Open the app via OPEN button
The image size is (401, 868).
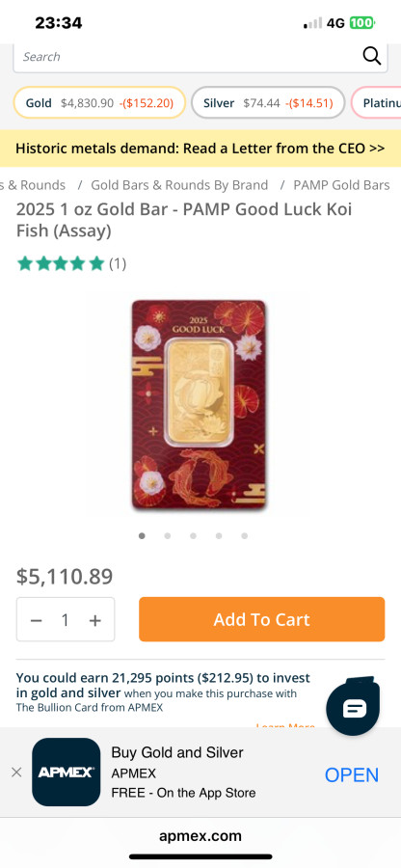(352, 774)
